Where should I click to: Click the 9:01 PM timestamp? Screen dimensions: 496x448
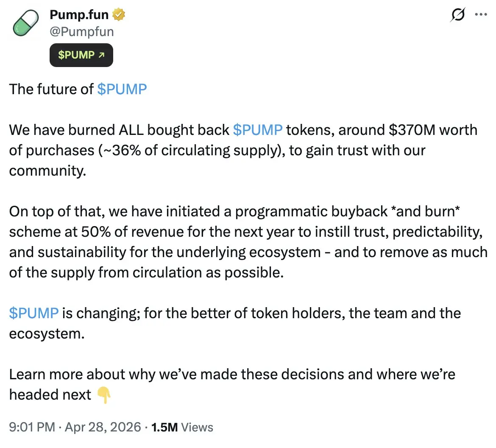point(32,427)
